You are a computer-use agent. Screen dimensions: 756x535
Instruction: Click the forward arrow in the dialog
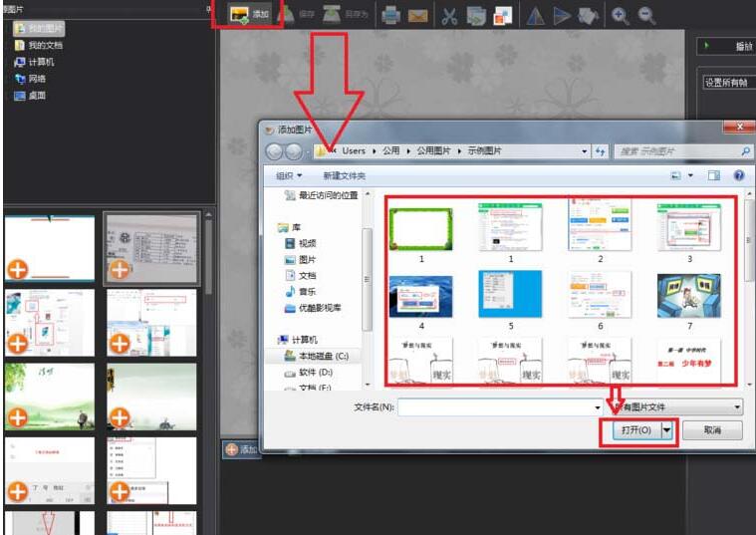[293, 151]
